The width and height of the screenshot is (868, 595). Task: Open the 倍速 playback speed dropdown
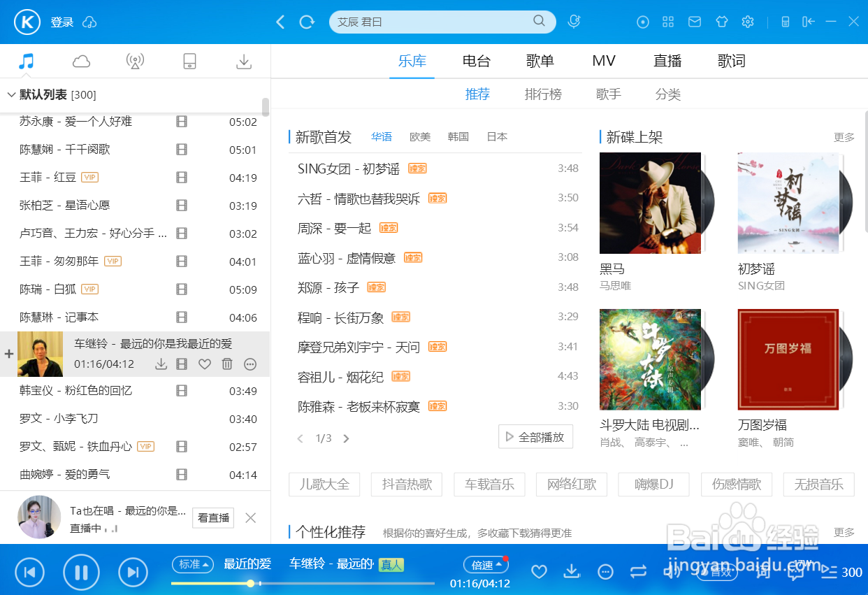pyautogui.click(x=486, y=564)
